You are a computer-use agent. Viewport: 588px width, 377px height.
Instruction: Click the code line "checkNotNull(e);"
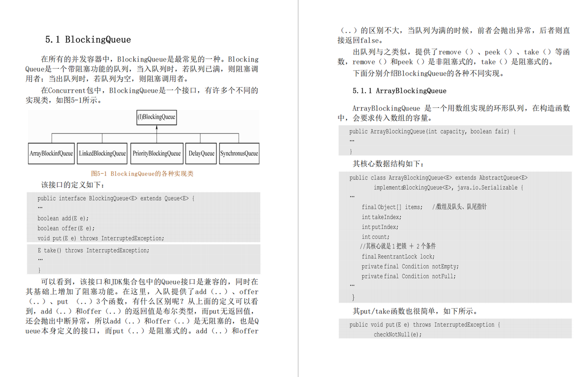[398, 335]
